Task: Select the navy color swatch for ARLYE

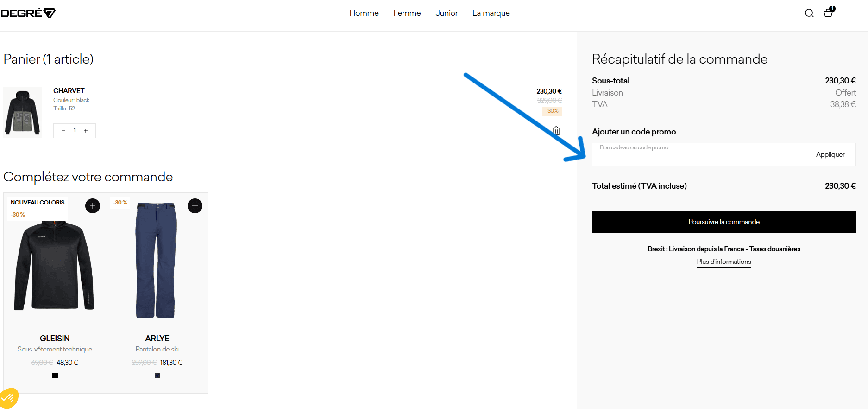Action: [157, 376]
